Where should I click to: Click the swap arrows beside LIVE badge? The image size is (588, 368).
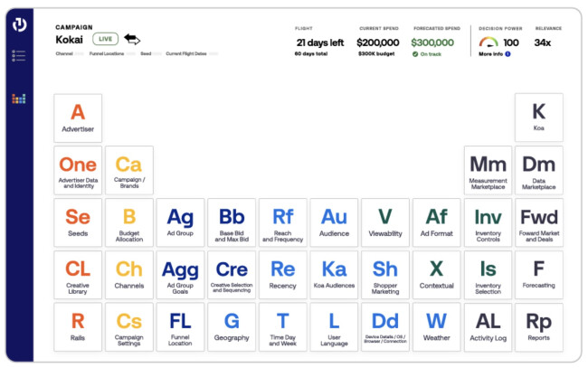tap(132, 39)
